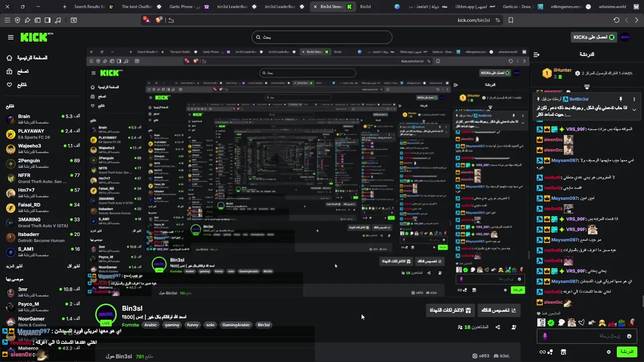The image size is (644, 362).
Task: Select the funny tag
Action: click(x=193, y=325)
